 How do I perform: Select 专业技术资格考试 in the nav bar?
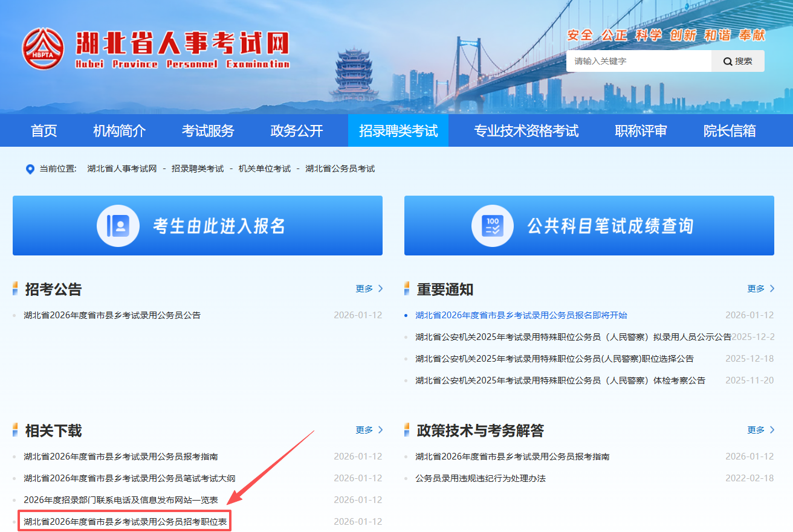pyautogui.click(x=526, y=130)
